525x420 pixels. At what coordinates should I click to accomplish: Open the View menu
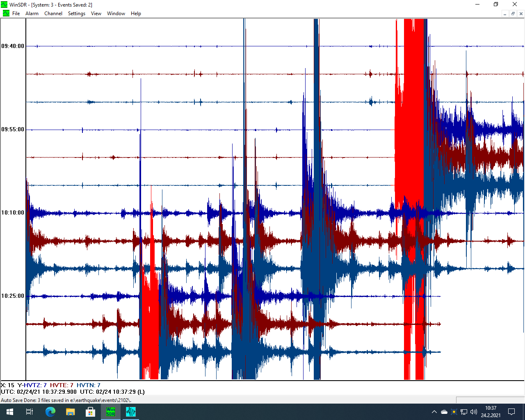pos(96,14)
